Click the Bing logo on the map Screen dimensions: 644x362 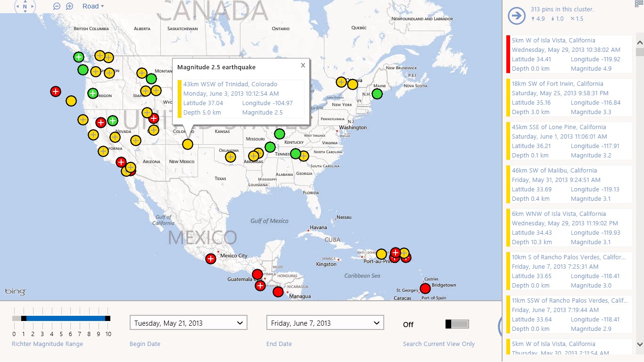click(x=15, y=291)
